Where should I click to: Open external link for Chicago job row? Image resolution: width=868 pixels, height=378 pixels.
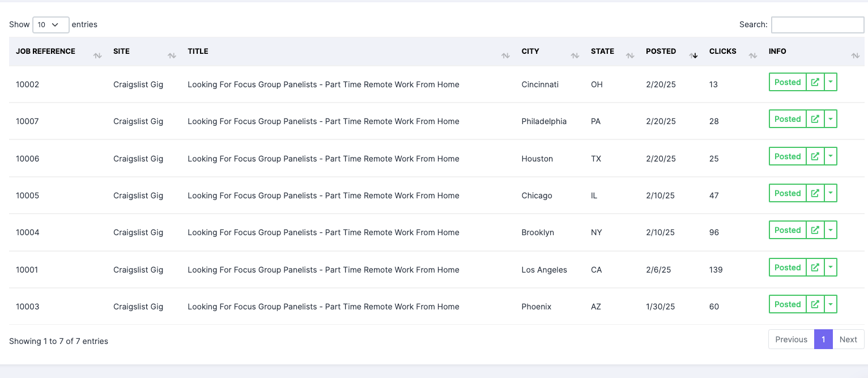[815, 193]
